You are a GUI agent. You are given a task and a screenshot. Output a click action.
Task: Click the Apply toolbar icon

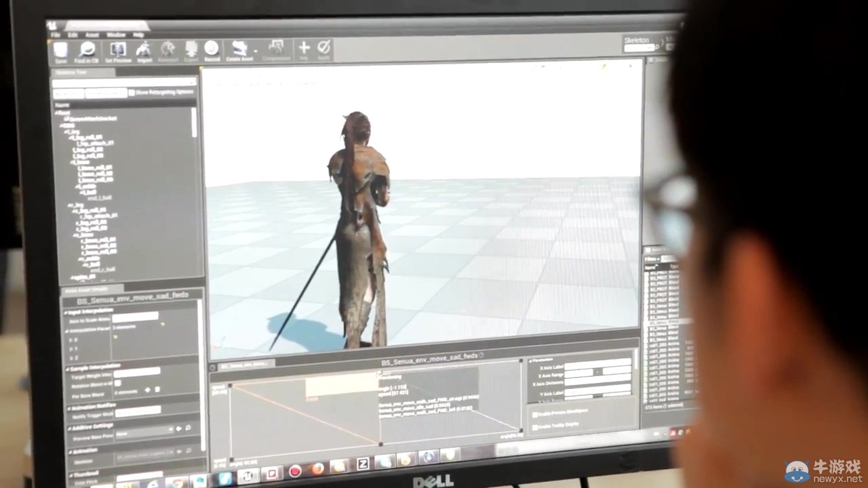[324, 49]
